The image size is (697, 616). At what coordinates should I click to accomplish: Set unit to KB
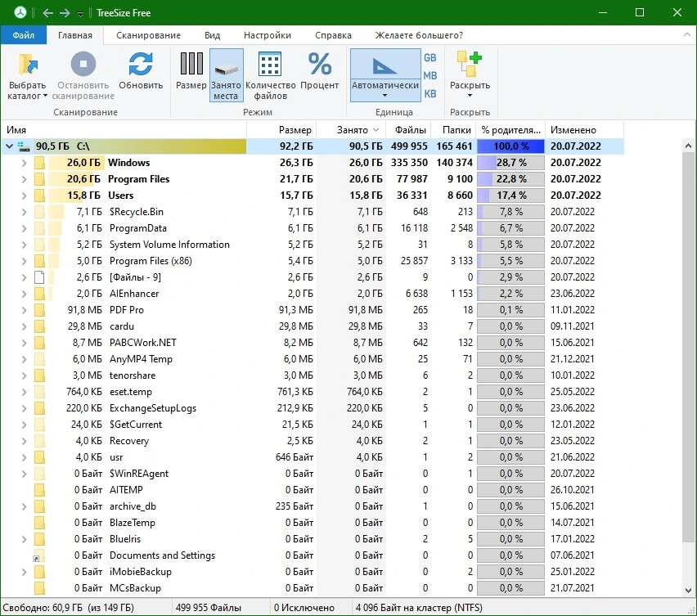pos(429,94)
